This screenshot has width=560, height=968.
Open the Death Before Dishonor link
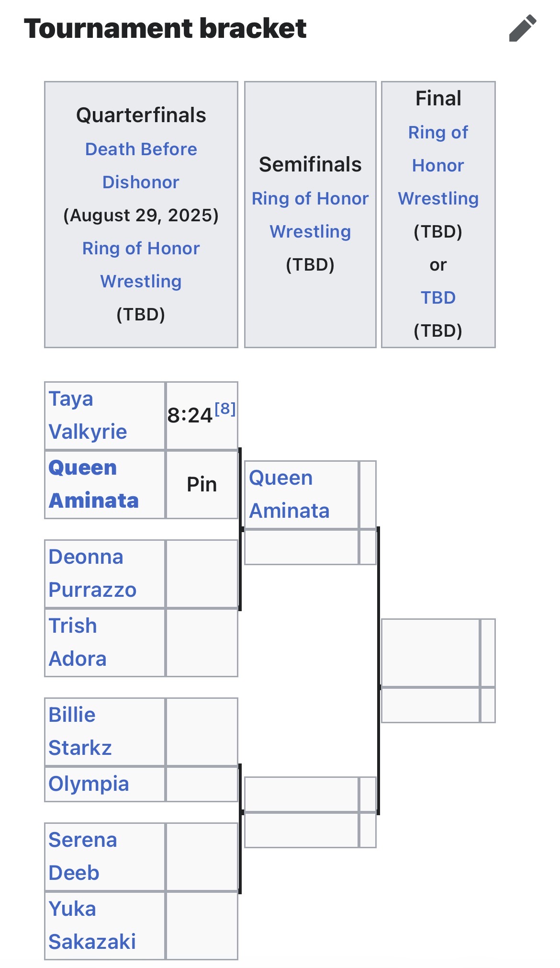point(141,166)
